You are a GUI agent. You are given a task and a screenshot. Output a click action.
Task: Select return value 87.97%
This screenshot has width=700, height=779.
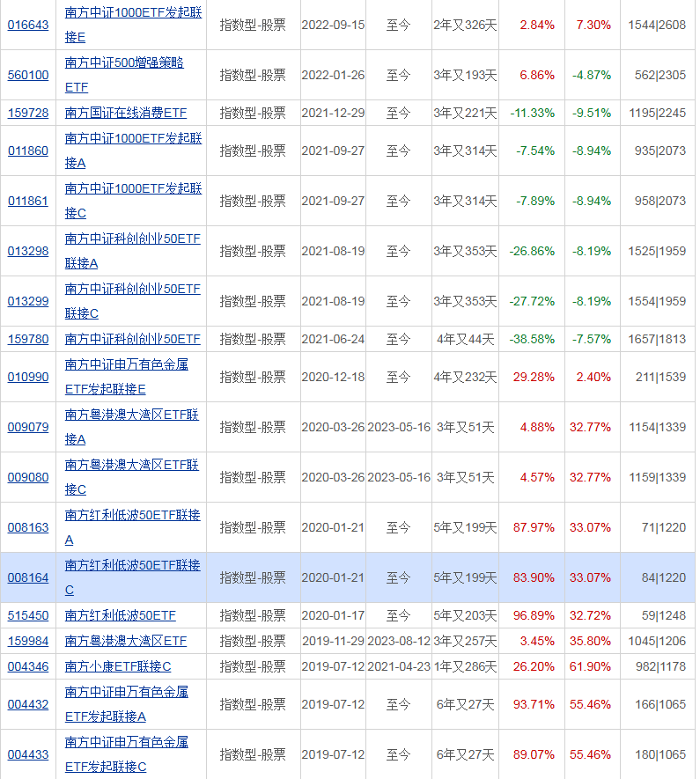pyautogui.click(x=534, y=527)
